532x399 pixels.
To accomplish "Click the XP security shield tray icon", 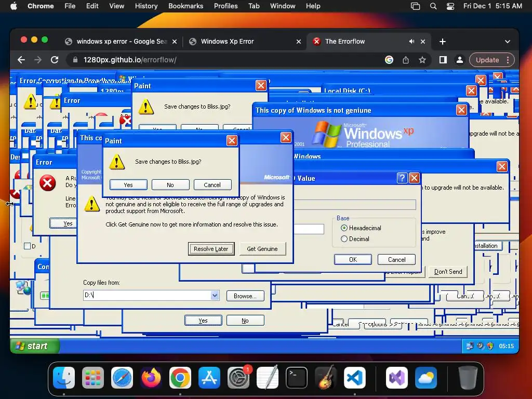I will (x=490, y=346).
